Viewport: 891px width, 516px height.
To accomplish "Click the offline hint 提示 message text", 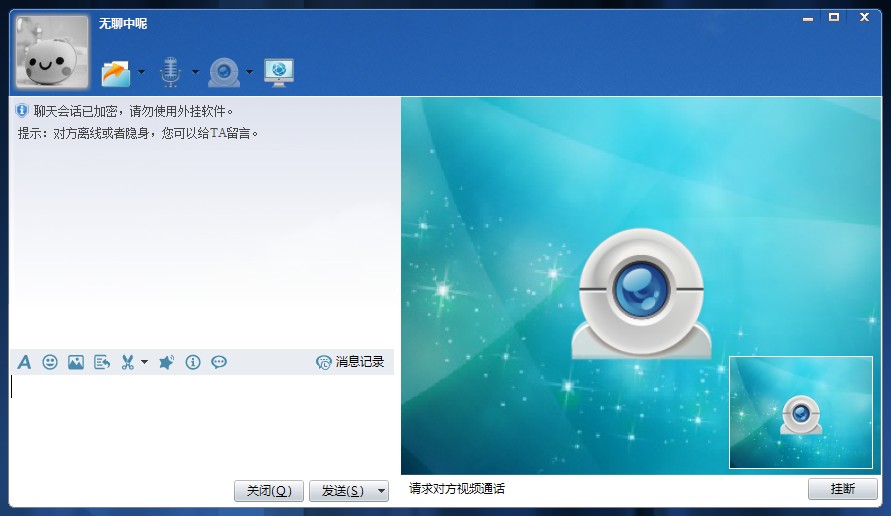I will pyautogui.click(x=138, y=134).
